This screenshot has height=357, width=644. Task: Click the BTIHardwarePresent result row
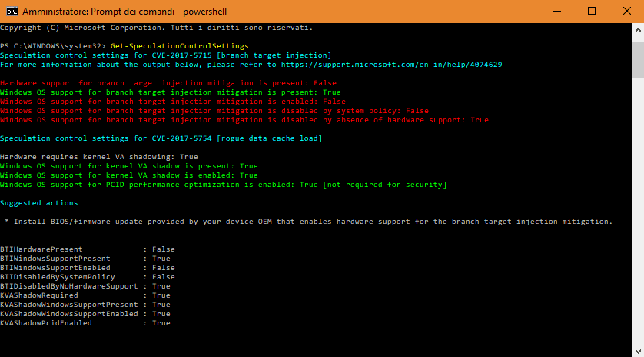(87, 249)
